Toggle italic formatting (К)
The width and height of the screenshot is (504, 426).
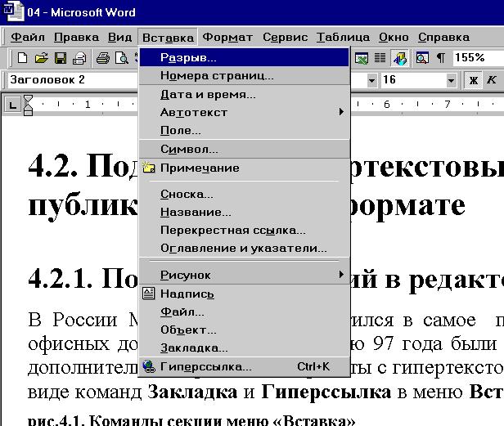click(x=491, y=79)
